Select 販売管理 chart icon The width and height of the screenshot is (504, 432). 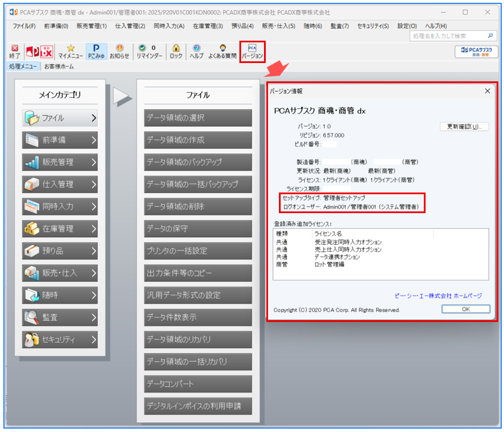32,162
